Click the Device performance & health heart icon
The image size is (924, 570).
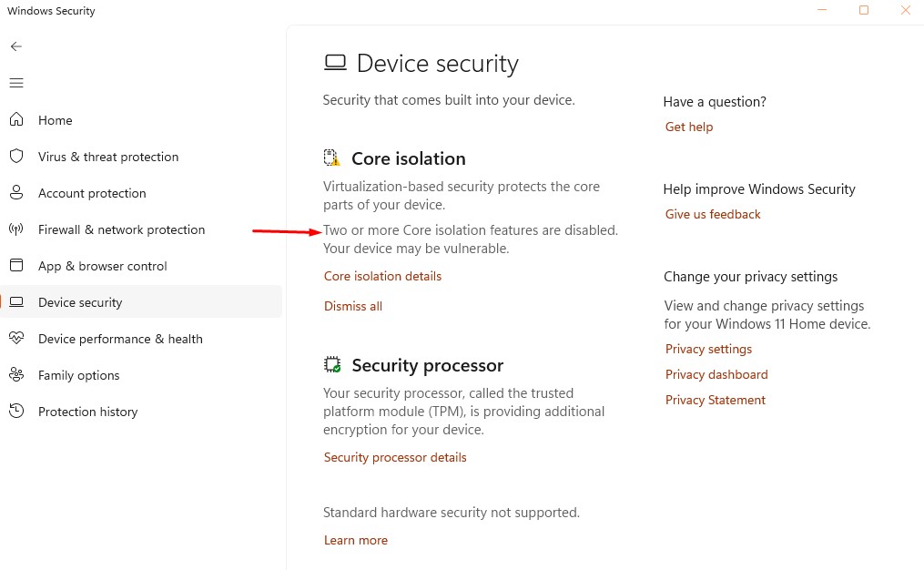(x=15, y=339)
